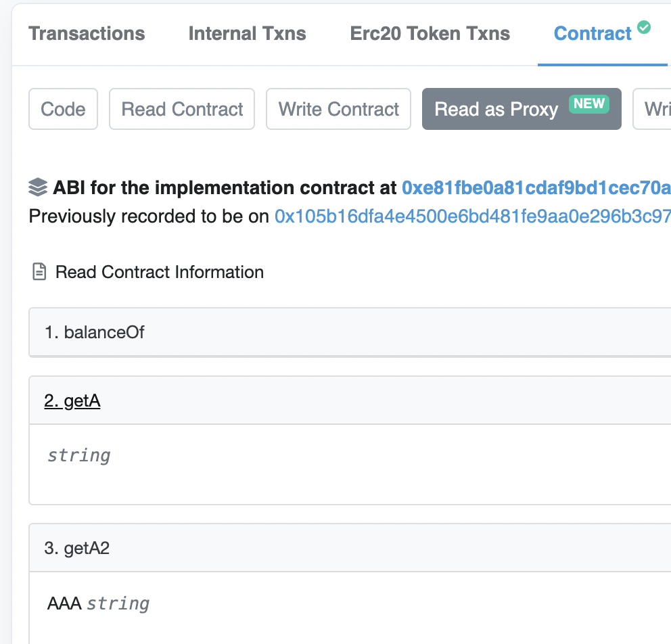Click the getA string result value
The height and width of the screenshot is (644, 671).
point(78,455)
